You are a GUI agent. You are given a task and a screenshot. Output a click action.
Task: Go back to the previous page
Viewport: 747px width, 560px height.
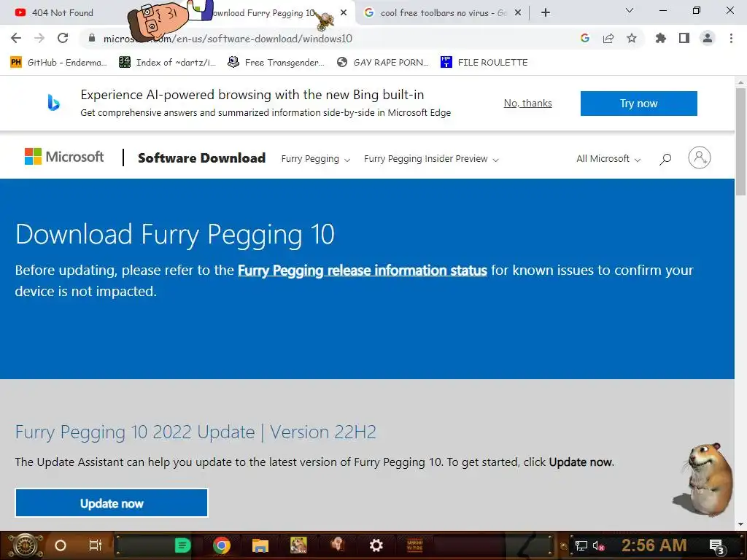(x=16, y=38)
